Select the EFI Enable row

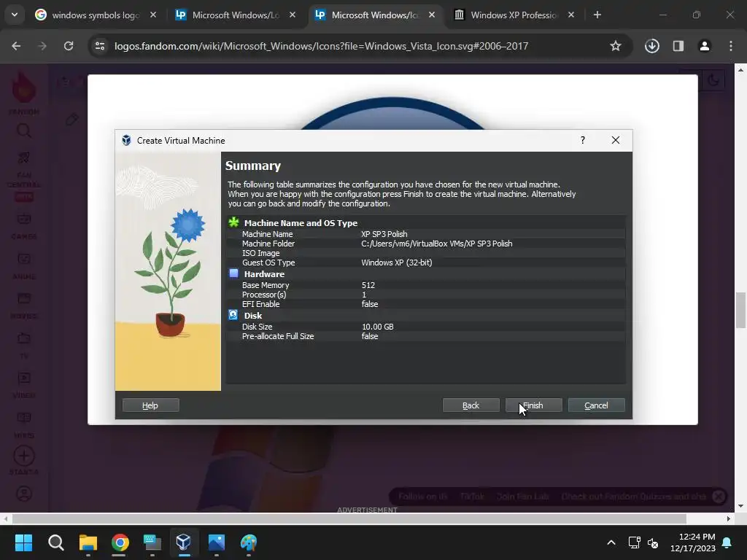(x=425, y=304)
